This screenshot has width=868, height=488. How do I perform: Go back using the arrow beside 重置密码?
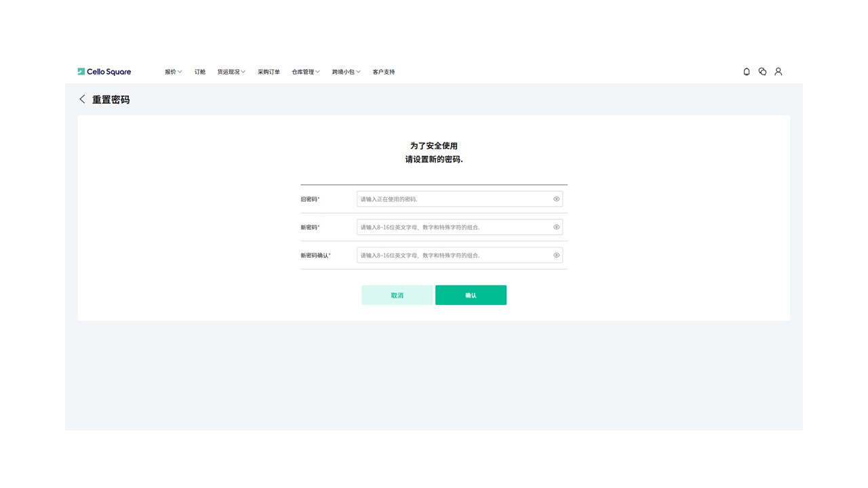click(x=82, y=100)
